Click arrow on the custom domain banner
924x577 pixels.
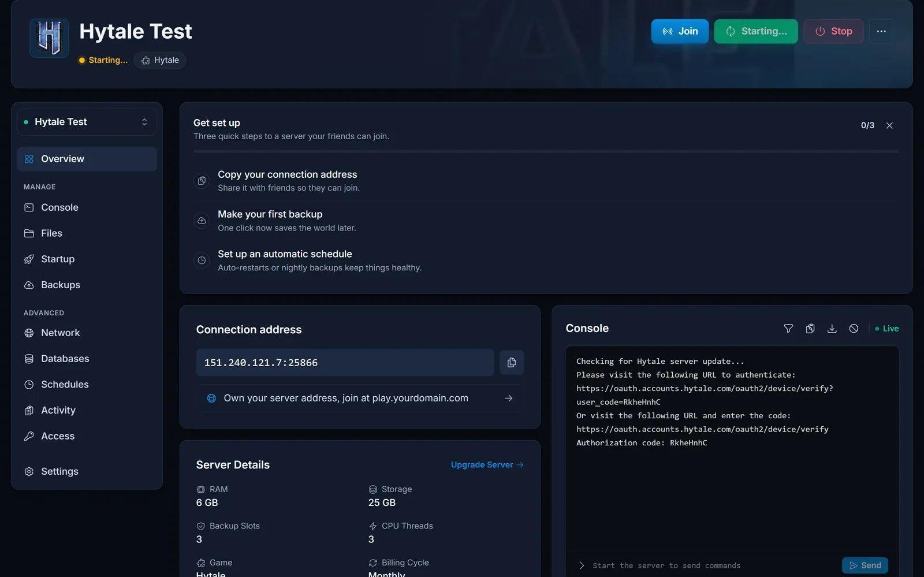point(508,398)
